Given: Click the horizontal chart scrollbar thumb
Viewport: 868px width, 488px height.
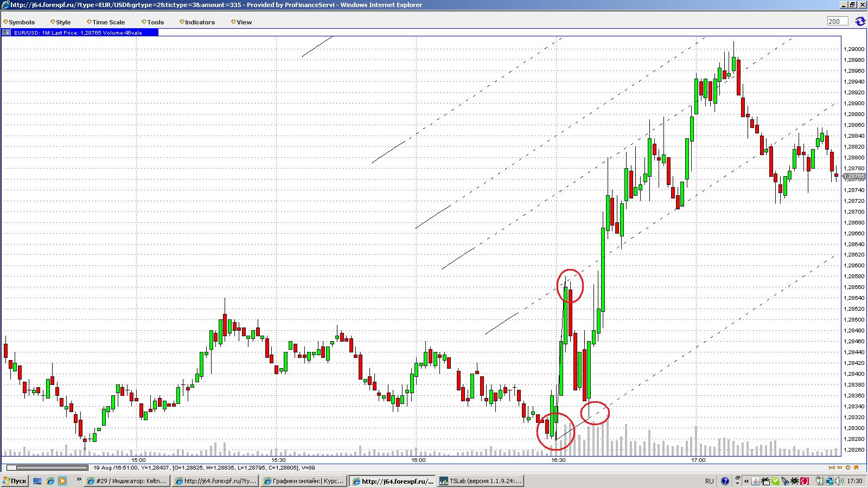Looking at the screenshot, I should [51, 467].
